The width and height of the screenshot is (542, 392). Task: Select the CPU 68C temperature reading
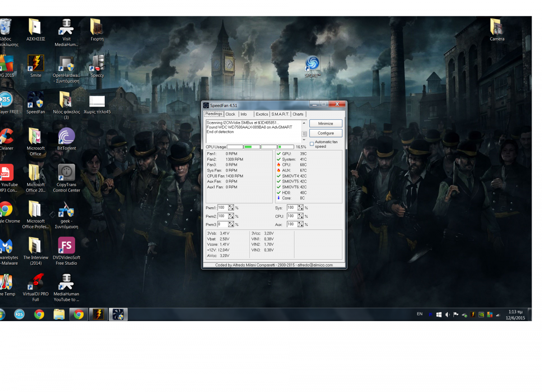point(291,165)
